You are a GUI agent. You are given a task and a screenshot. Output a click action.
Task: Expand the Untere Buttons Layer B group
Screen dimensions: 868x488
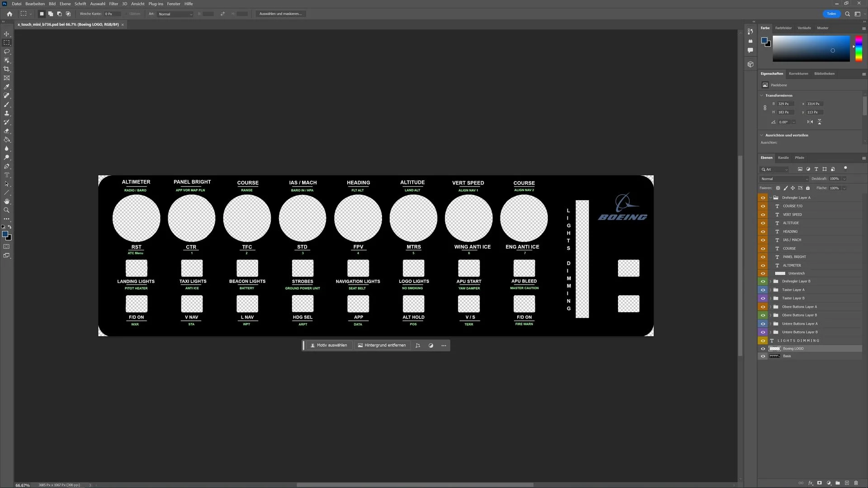[x=770, y=332]
